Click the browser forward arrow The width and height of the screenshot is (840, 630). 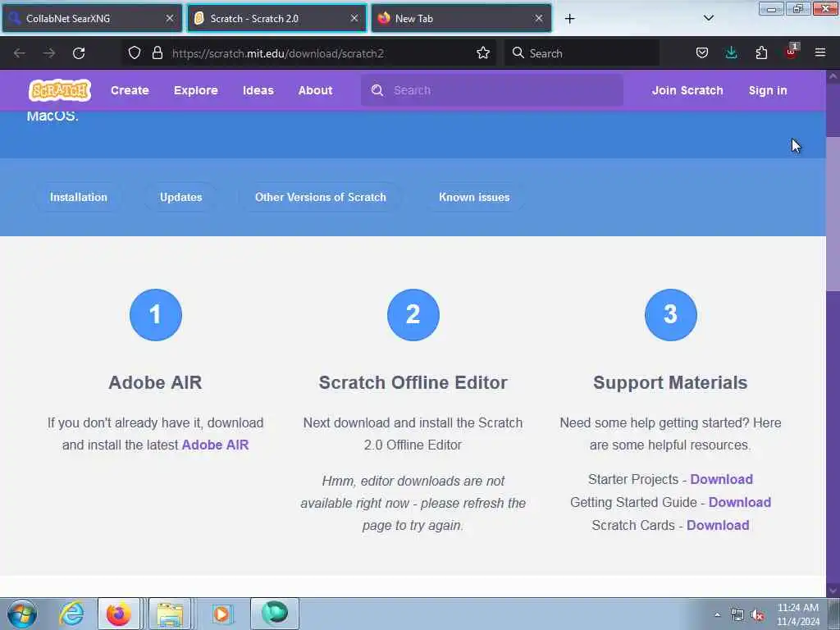(x=48, y=53)
